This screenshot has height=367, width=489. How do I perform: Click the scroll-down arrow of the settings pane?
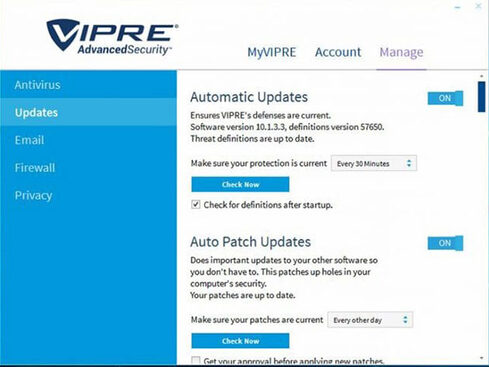click(x=482, y=358)
